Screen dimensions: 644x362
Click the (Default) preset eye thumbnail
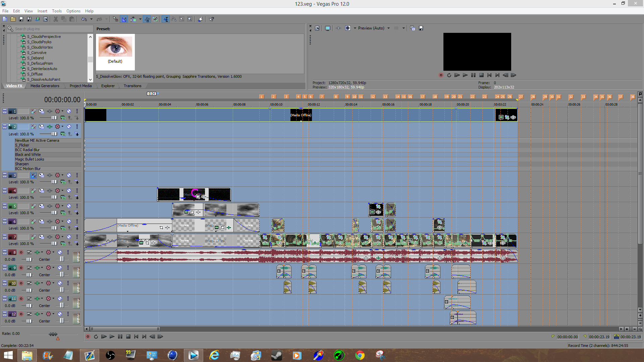coord(115,47)
